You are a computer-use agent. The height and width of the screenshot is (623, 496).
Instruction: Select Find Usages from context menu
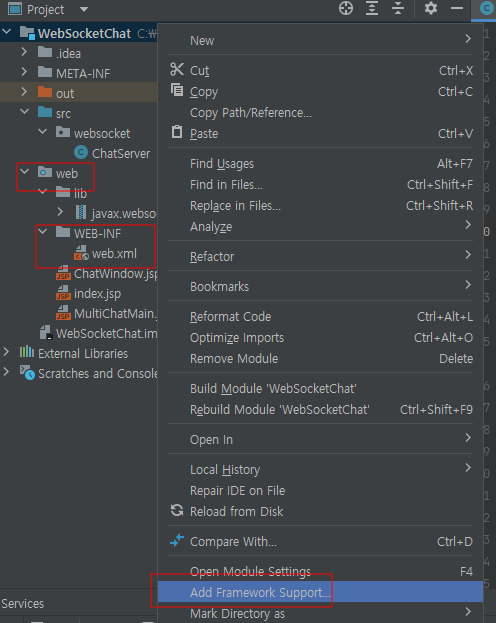[x=320, y=164]
